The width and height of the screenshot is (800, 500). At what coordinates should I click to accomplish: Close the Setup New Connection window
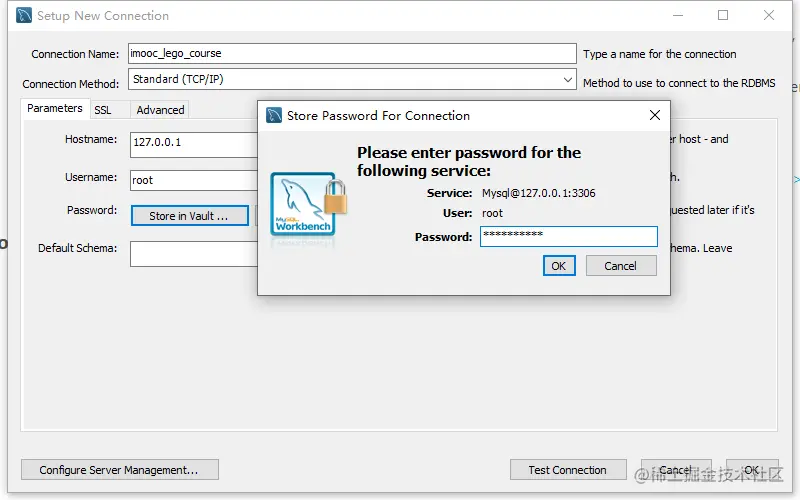point(769,15)
